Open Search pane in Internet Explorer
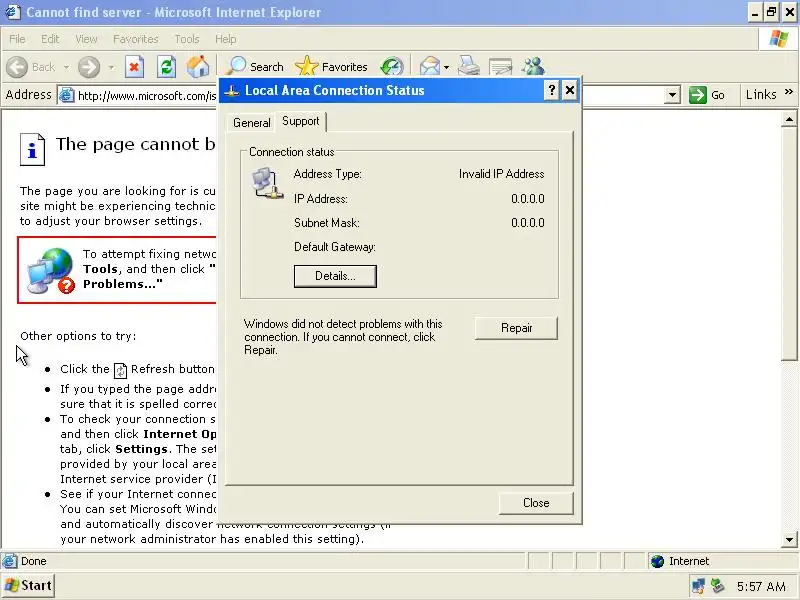The image size is (800, 600). 255,67
